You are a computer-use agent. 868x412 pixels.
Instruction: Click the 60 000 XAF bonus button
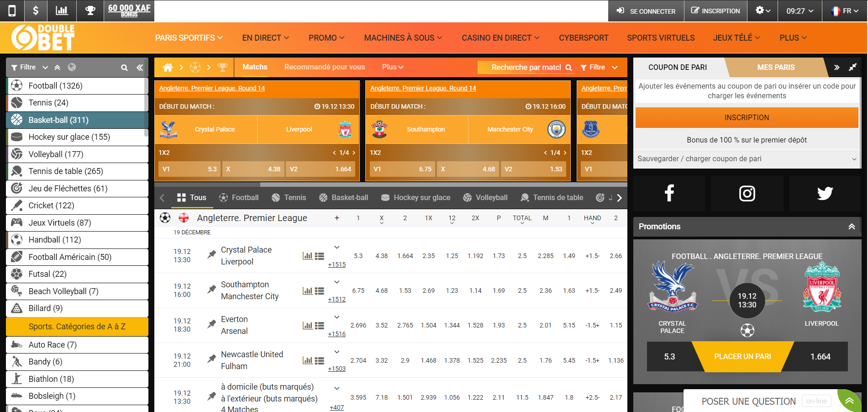pos(129,11)
